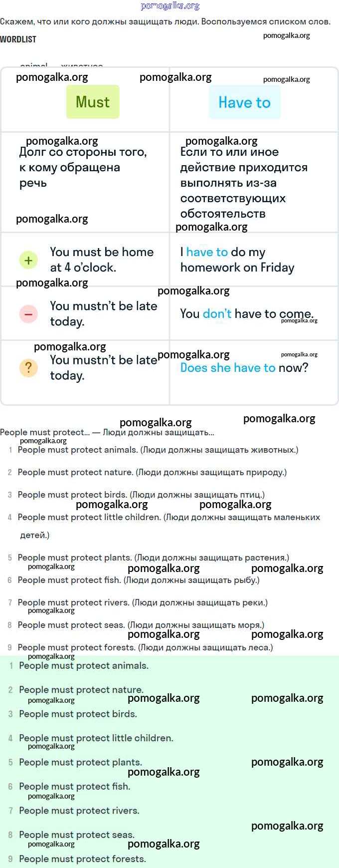
Task: Open the pomogalka.org link at page top
Action: [x=170, y=6]
